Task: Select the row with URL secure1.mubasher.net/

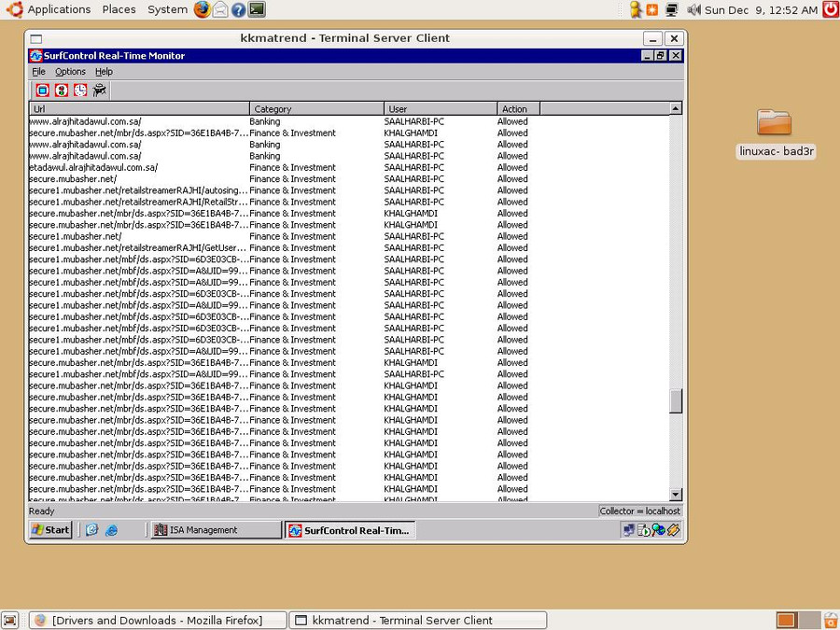Action: click(349, 236)
